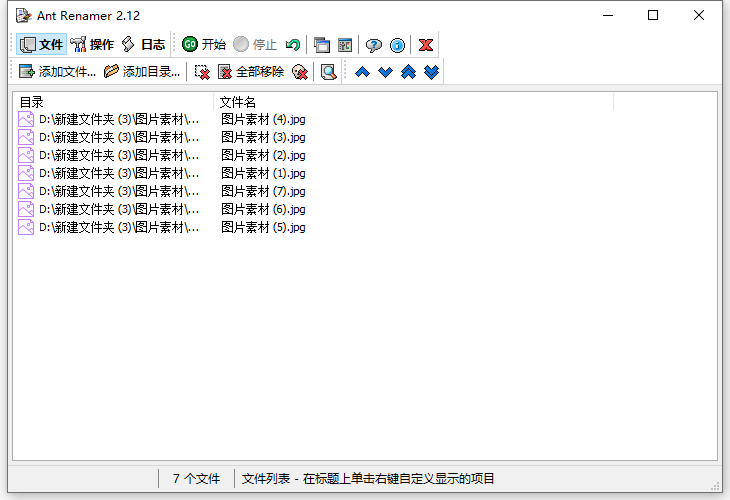Select file 图片素材 (2).jpg

tap(263, 155)
